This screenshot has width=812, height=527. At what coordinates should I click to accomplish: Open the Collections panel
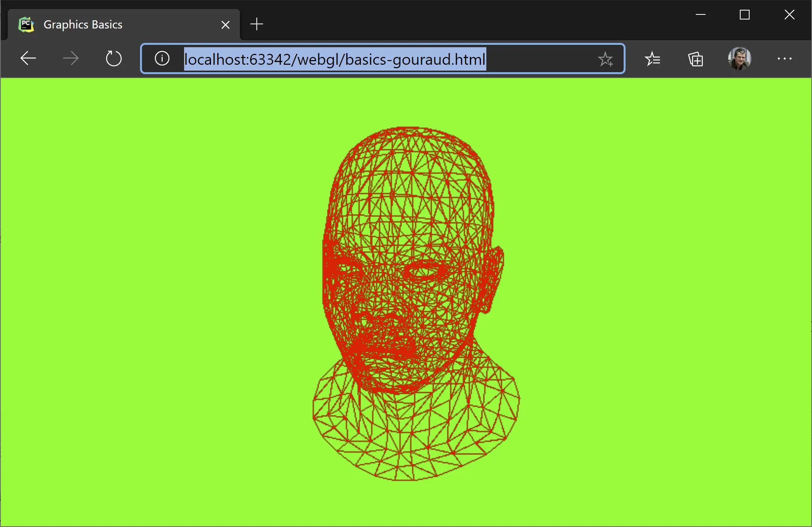[x=695, y=59]
